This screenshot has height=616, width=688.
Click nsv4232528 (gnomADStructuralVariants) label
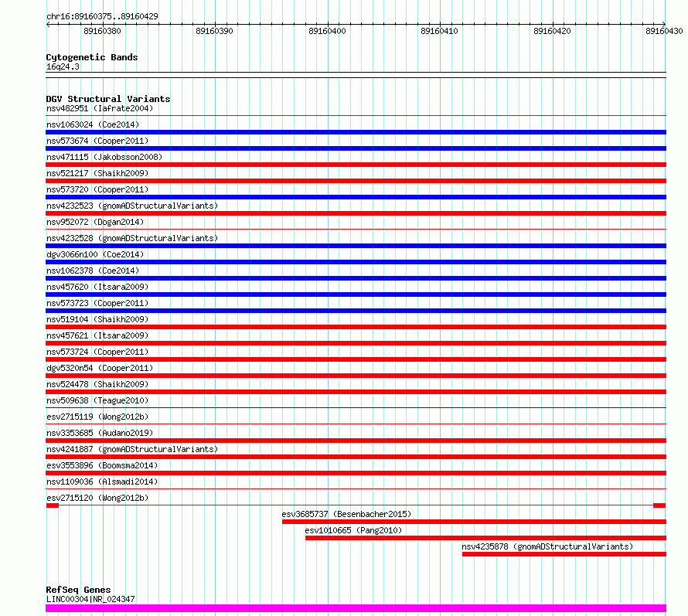(x=132, y=238)
